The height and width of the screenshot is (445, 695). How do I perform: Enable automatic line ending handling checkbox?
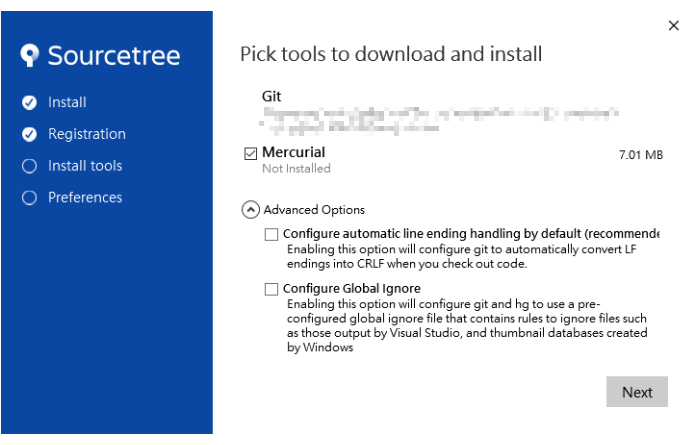271,234
